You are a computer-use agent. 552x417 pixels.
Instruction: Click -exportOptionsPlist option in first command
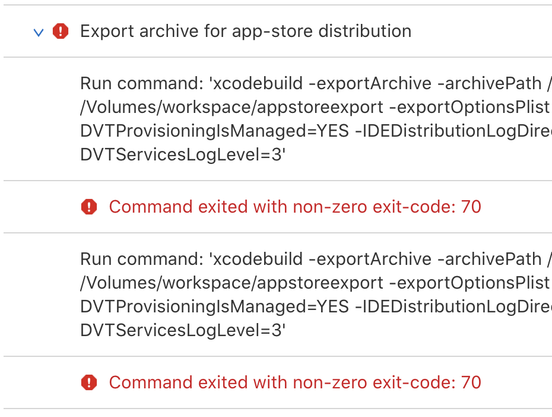tap(470, 107)
